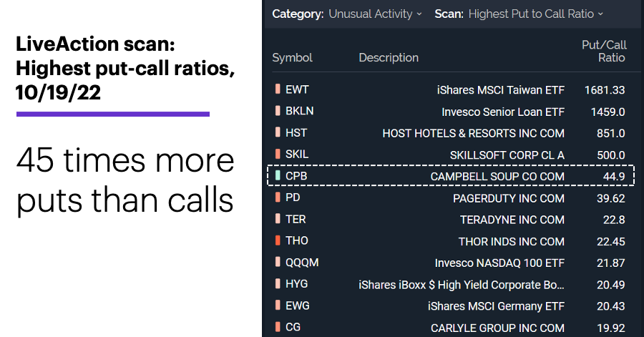Click the 22.45 ratio value

(x=611, y=241)
